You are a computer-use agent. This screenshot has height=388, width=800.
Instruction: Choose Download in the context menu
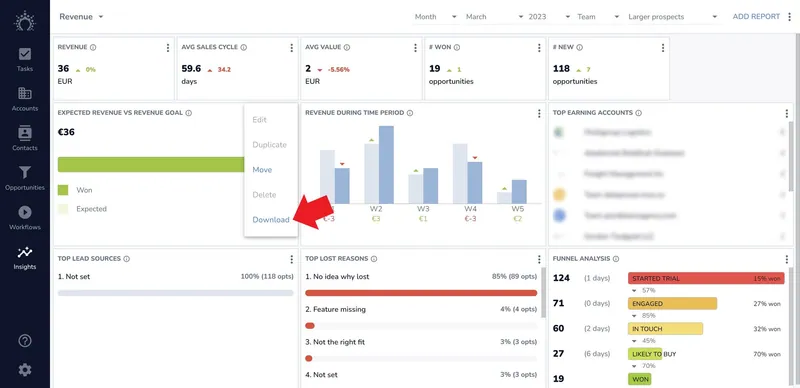271,220
